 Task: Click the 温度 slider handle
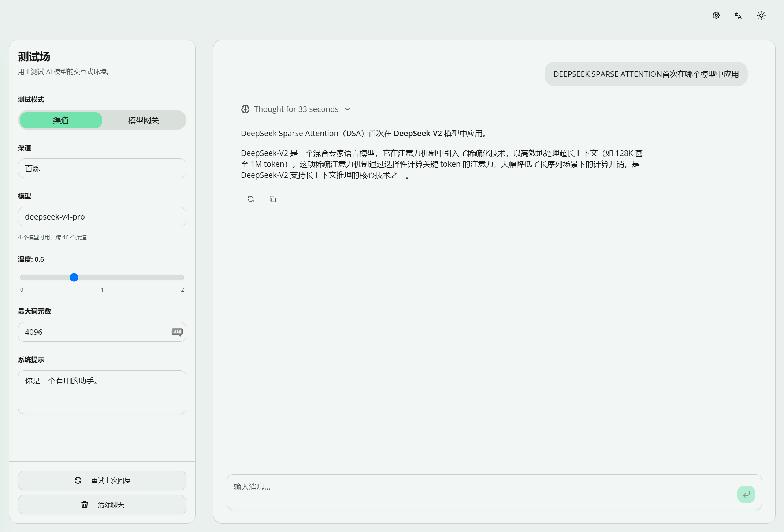click(74, 277)
